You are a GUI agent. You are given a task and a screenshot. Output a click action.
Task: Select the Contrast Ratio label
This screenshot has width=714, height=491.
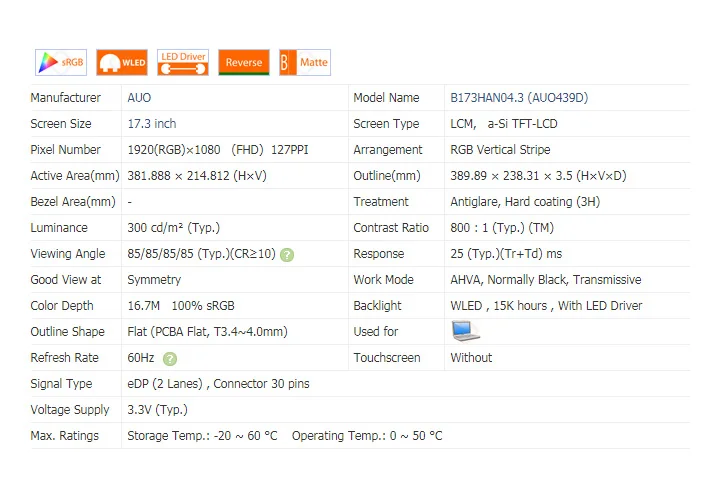[x=391, y=228]
